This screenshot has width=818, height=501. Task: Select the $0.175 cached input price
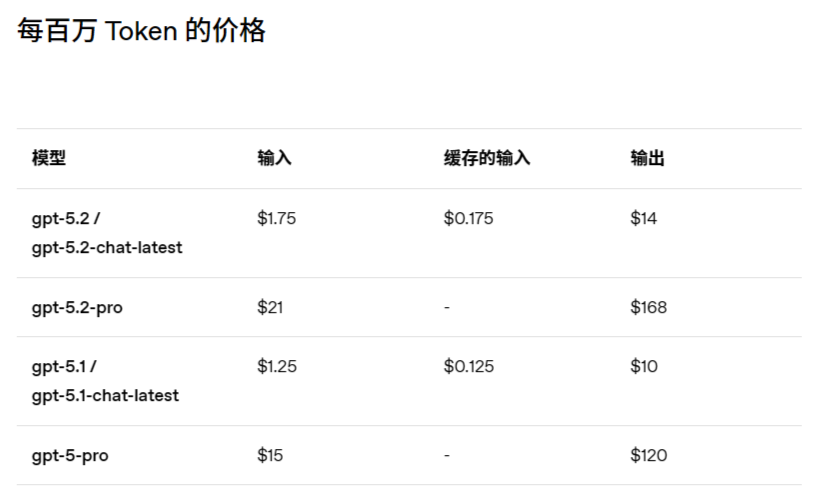click(468, 218)
